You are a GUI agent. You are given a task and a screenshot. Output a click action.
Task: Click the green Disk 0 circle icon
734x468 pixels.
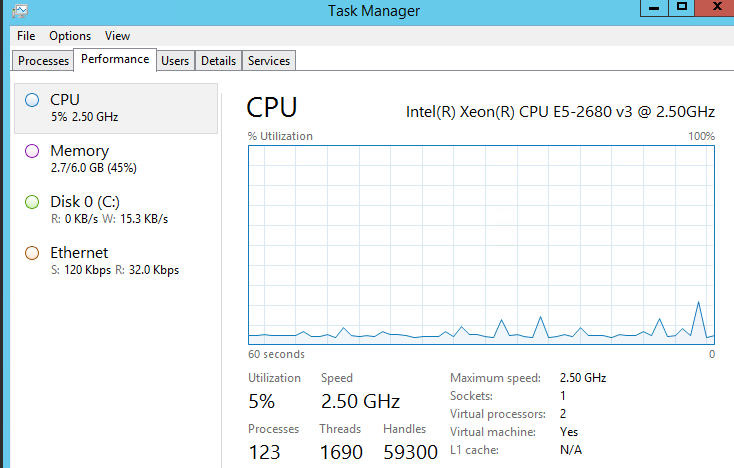coord(32,202)
